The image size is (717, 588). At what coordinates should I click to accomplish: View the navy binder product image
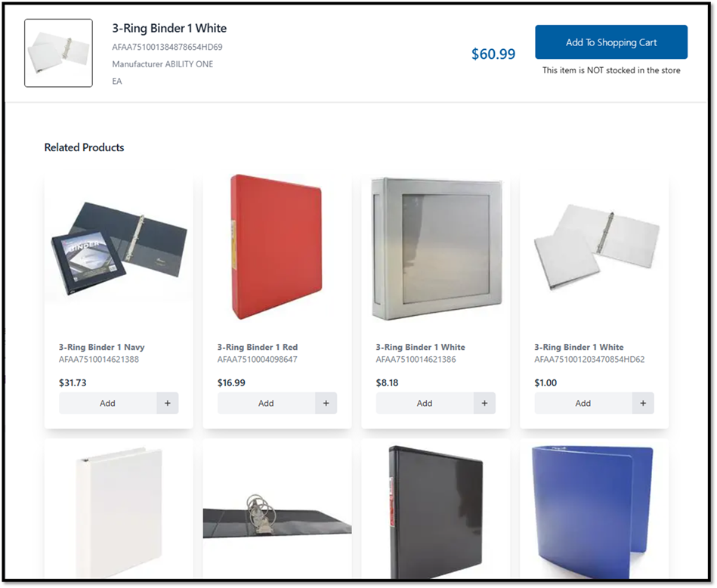coord(119,249)
